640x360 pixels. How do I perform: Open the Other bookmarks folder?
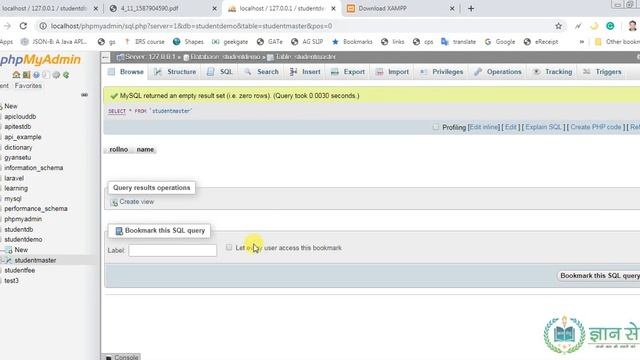(617, 42)
